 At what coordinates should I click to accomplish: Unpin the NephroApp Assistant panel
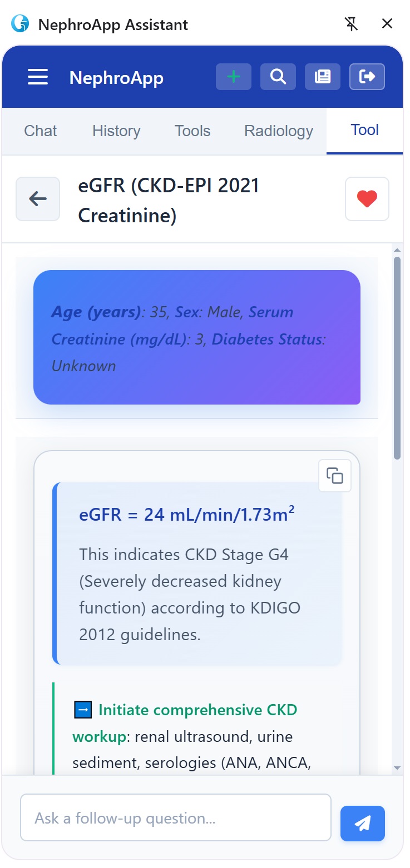click(351, 24)
